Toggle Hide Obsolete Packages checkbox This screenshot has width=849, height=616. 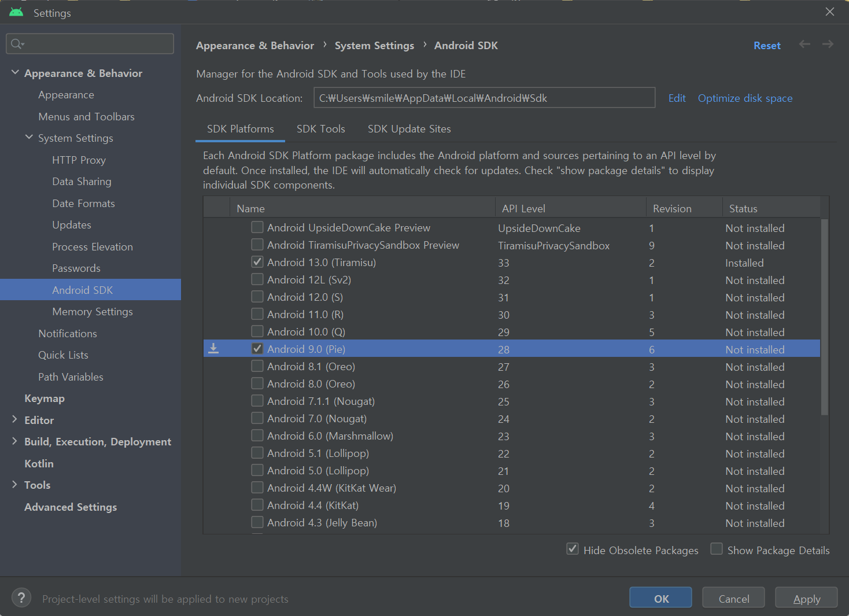[x=573, y=549]
